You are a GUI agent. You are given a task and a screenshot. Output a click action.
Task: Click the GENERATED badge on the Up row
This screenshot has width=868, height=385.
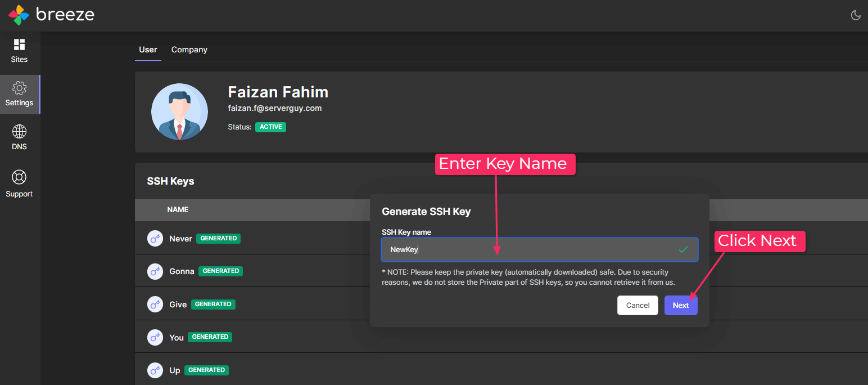pos(206,370)
